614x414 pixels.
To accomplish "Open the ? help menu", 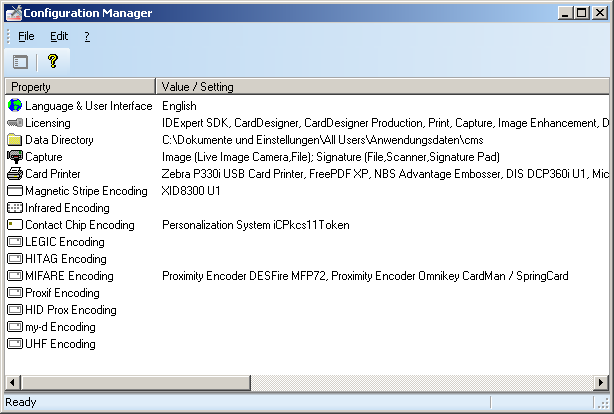I will pyautogui.click(x=87, y=36).
